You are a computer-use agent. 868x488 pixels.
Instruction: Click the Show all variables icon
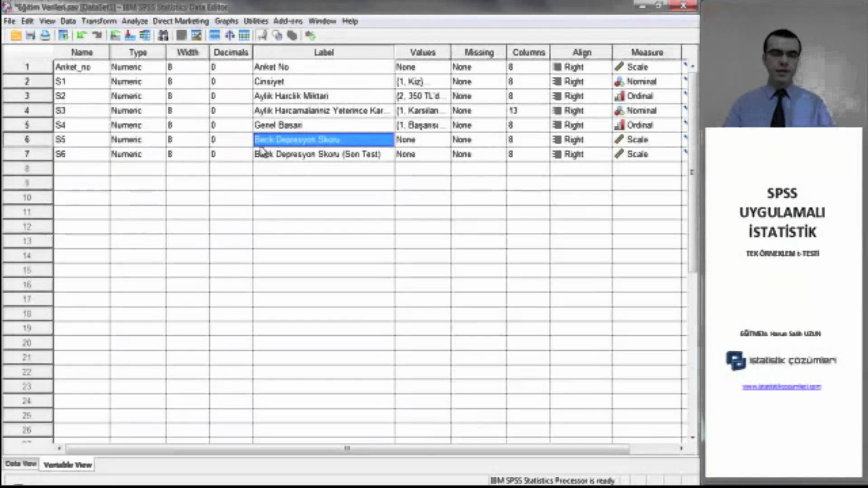click(292, 35)
